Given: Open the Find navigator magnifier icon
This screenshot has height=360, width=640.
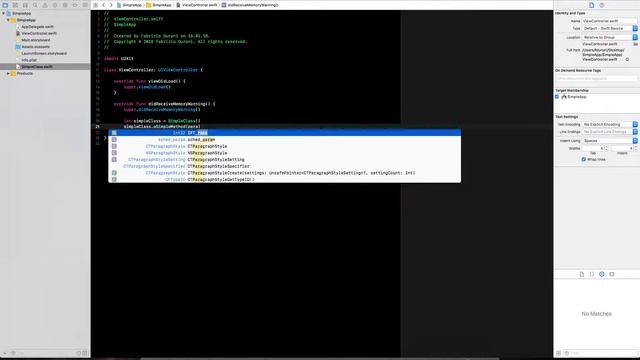Looking at the screenshot, I should tap(35, 5).
